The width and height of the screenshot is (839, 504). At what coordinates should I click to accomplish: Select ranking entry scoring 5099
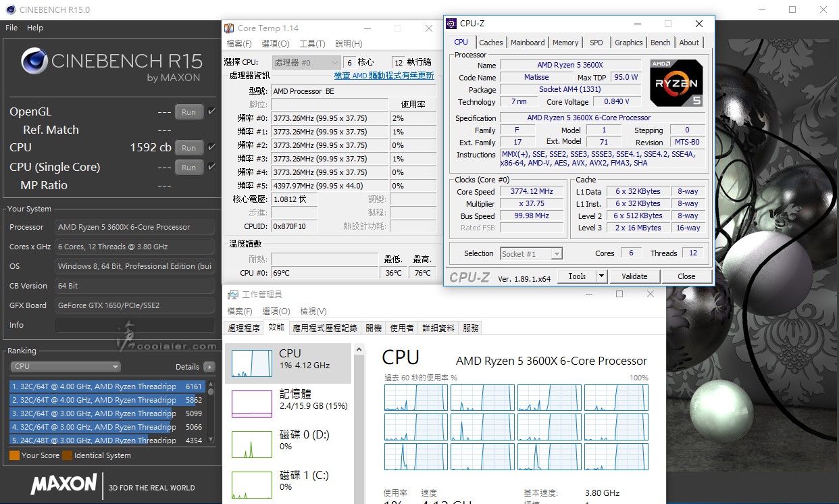(x=108, y=413)
